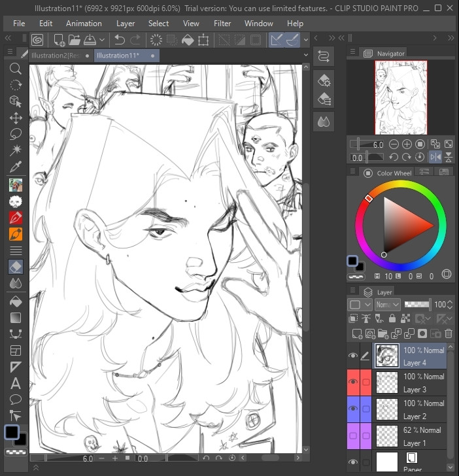Hide Layer 4 visibility eye
Screen dimensions: 459x476
(x=353, y=356)
